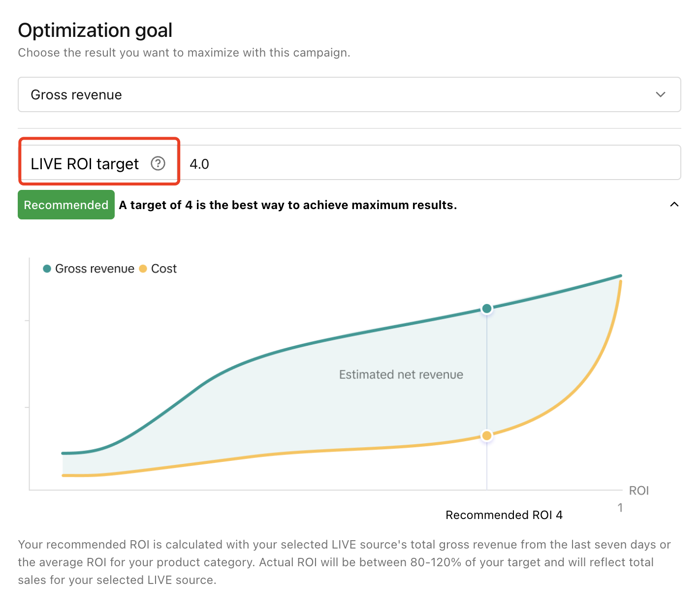Click the Recommended ROI 4 axis label
Viewport: 700px width, 611px height.
[504, 515]
